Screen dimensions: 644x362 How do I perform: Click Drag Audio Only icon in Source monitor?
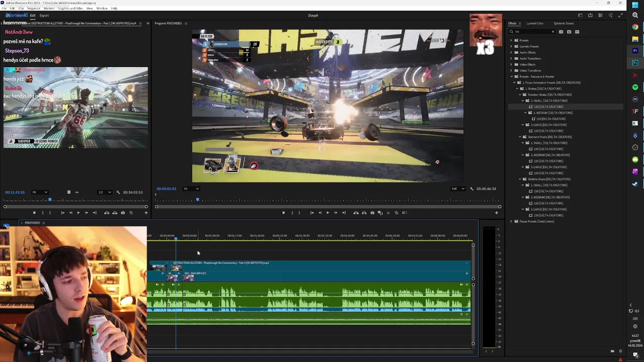tap(77, 192)
